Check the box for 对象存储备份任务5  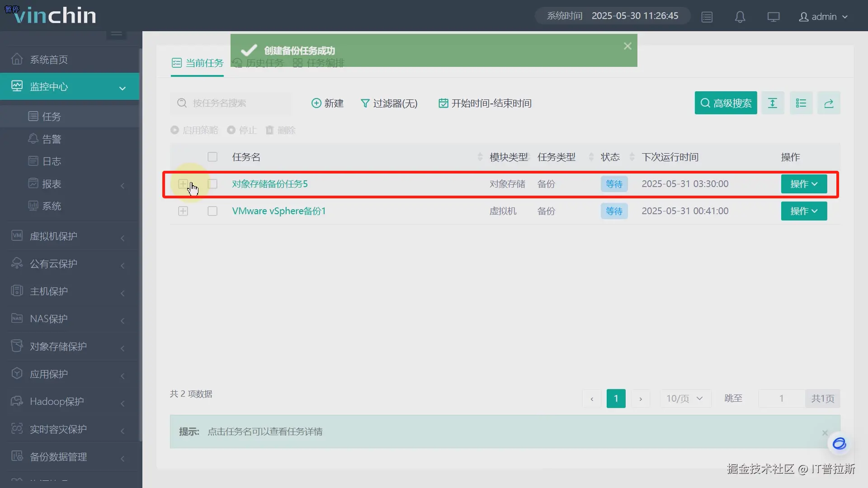[212, 184]
